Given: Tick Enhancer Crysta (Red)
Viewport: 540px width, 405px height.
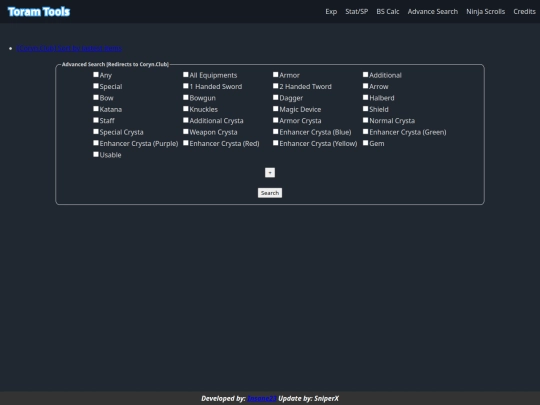Looking at the screenshot, I should pos(186,143).
